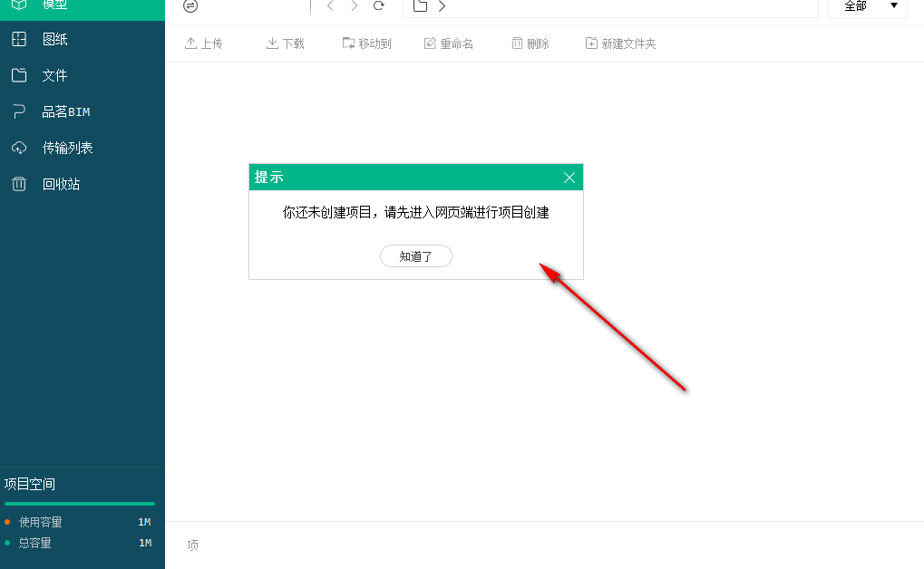Screen dimensions: 924x569
Task: Rename a file with 重命名
Action: 449,43
